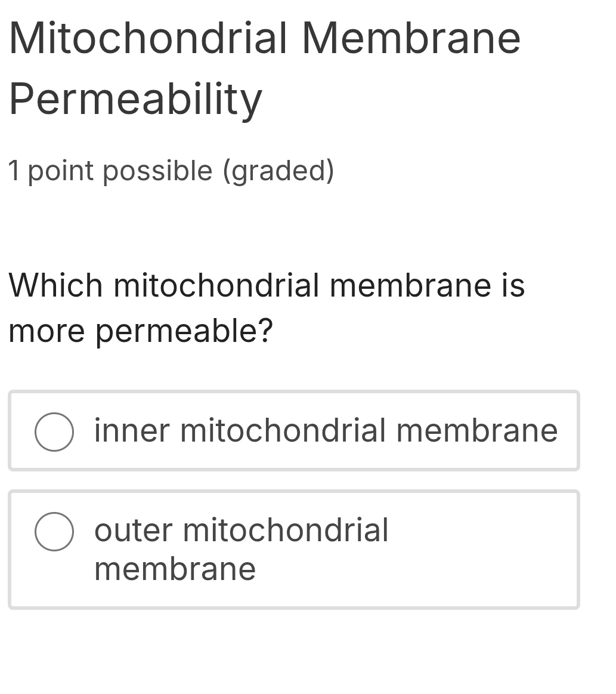Image resolution: width=616 pixels, height=694 pixels.
Task: Click "membrane" in the inner option label
Action: click(476, 431)
